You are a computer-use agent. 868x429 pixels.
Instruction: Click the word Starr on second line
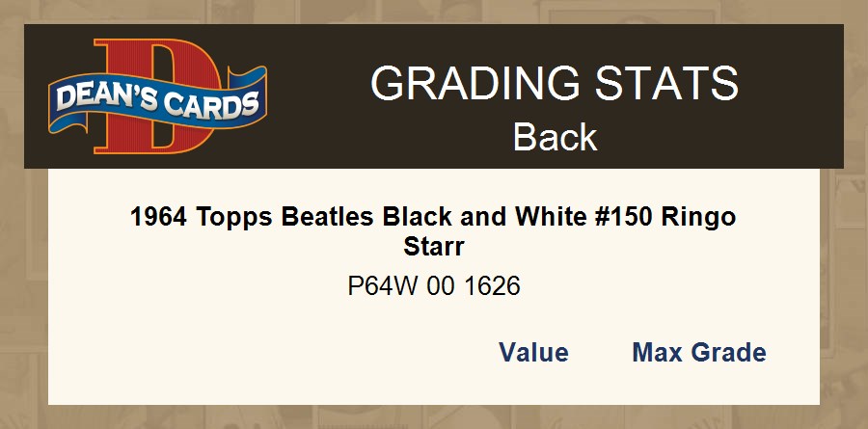click(x=434, y=247)
